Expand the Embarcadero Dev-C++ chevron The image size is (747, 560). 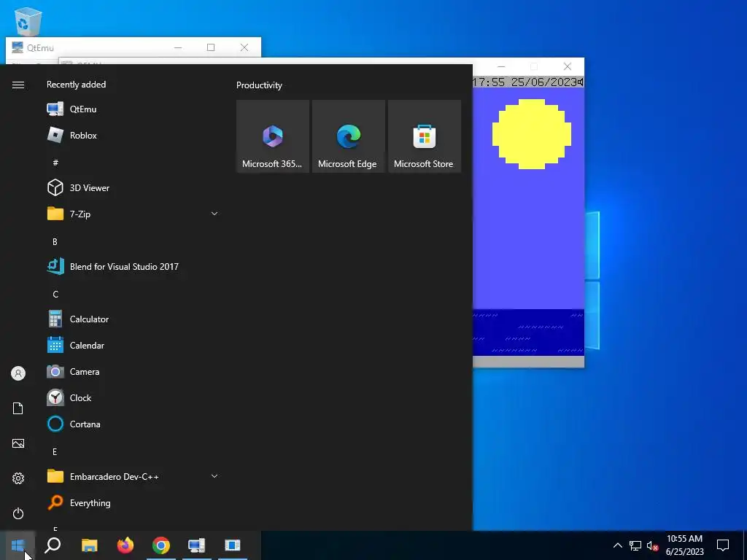[x=214, y=476]
